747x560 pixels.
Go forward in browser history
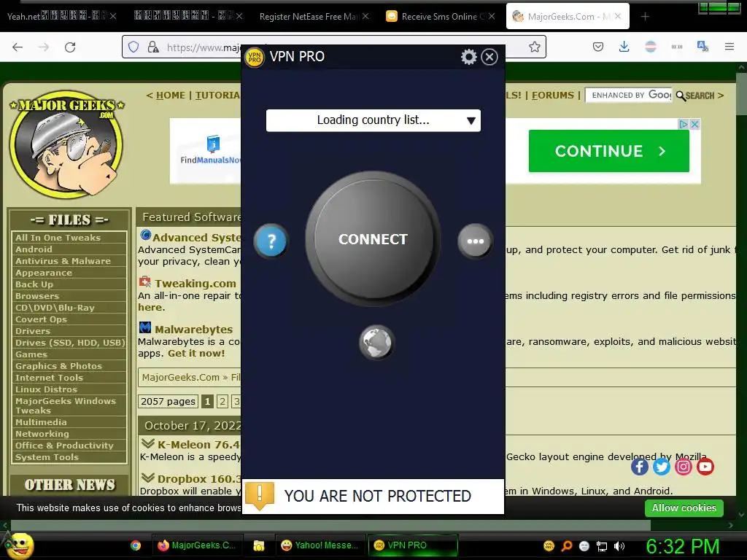pos(44,47)
